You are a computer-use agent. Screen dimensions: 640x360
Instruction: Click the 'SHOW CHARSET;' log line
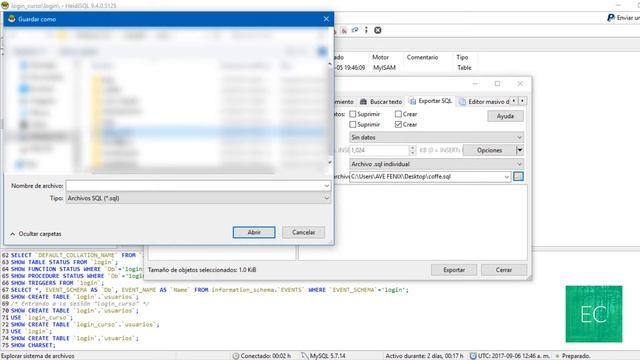pyautogui.click(x=33, y=345)
